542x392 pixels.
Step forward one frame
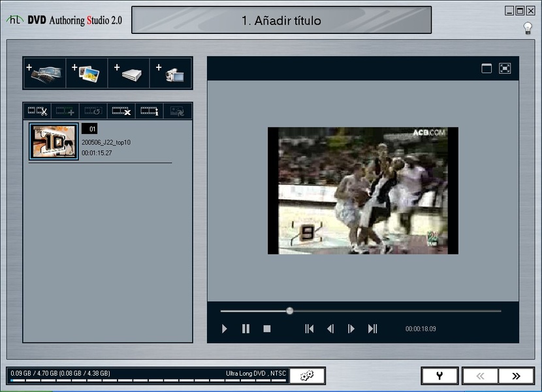(351, 329)
